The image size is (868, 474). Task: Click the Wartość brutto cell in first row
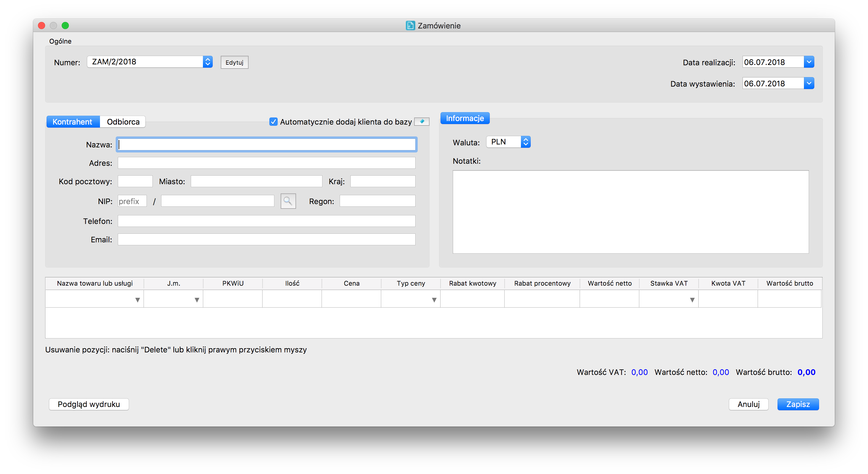point(789,299)
